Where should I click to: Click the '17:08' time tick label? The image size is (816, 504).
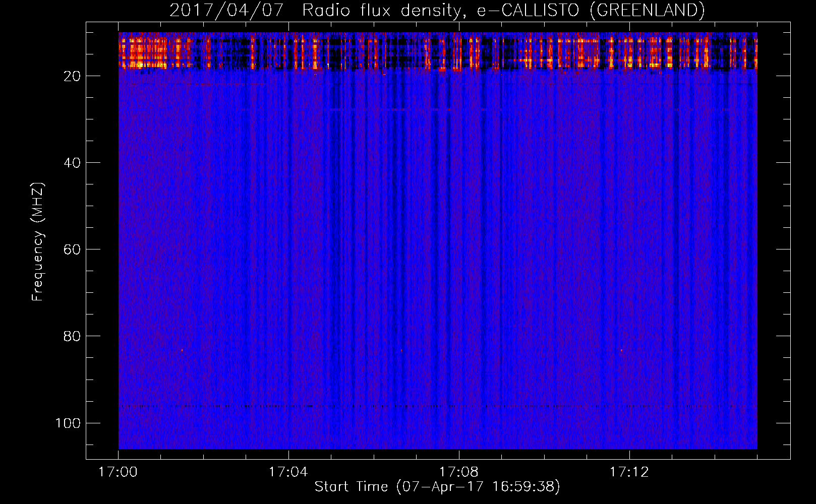coord(459,472)
